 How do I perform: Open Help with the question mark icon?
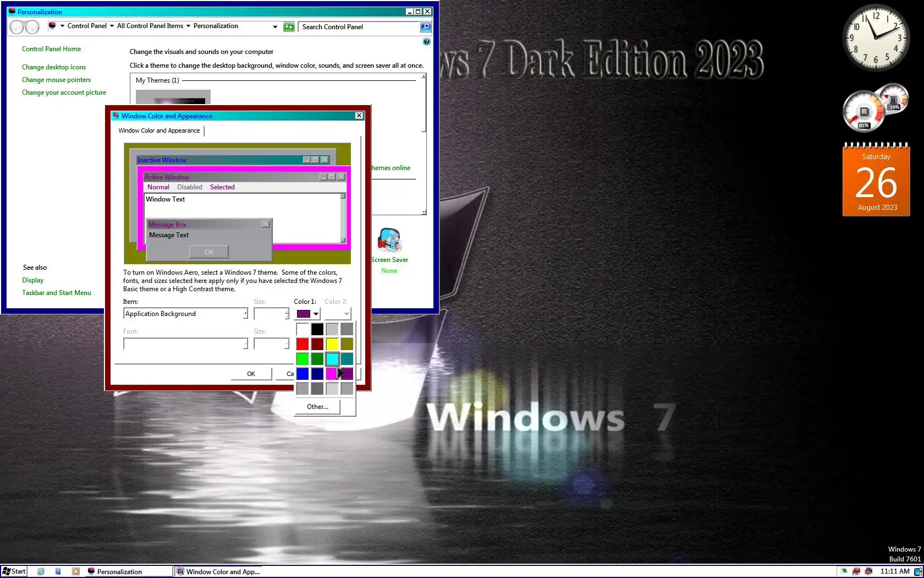427,42
